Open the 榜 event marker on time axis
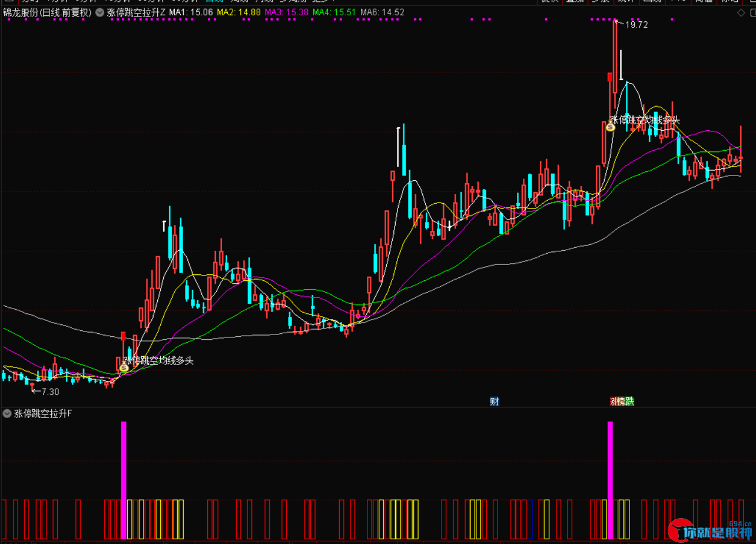 (x=620, y=402)
